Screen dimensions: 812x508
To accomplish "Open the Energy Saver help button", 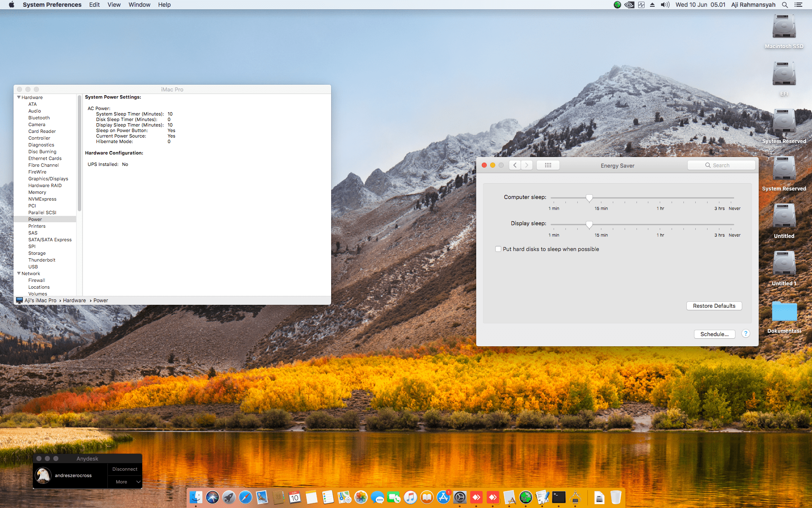I will (746, 334).
